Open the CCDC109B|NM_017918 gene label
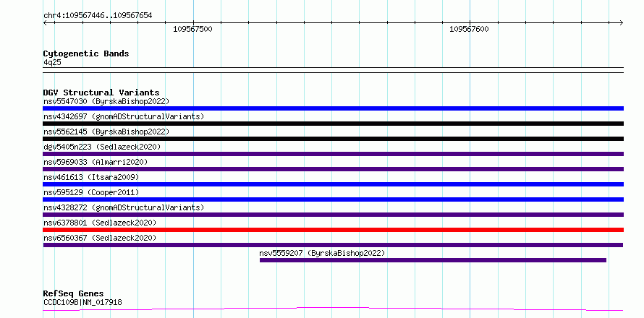The image size is (644, 318). 82,302
